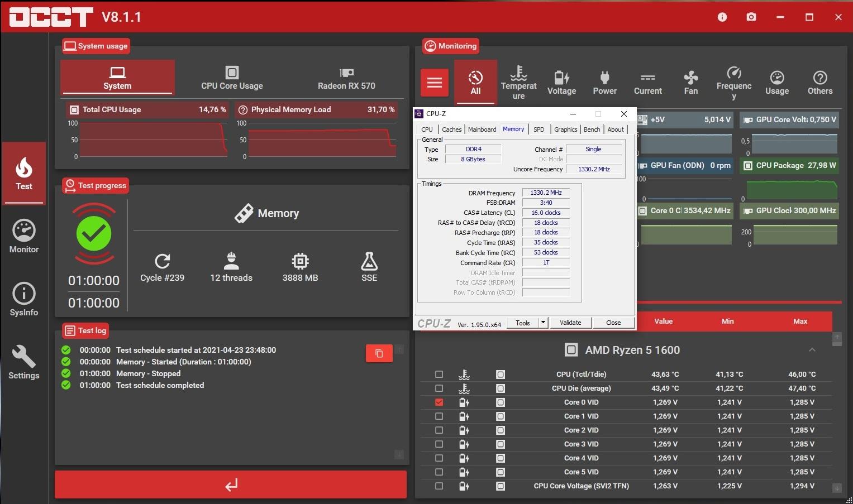Check the Core 5 VID checkbox

coord(439,472)
